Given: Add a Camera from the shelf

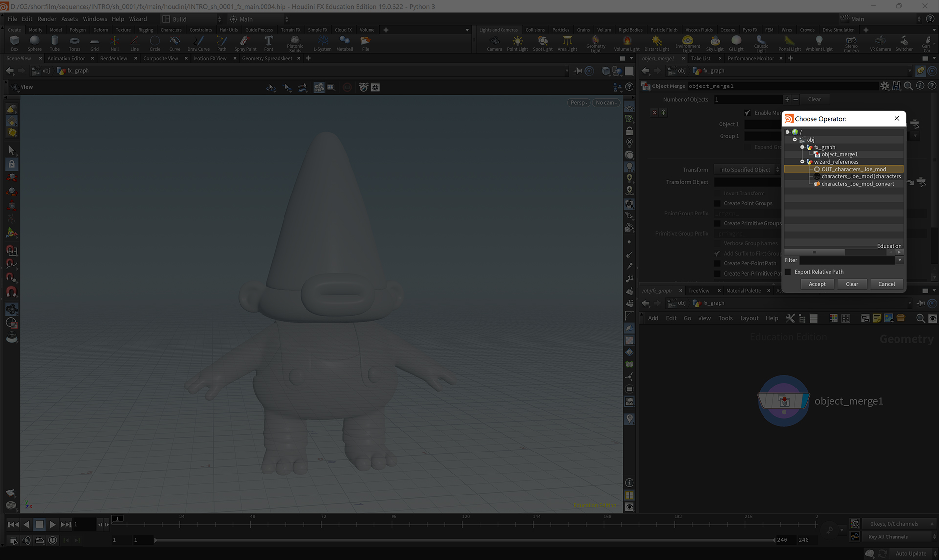Looking at the screenshot, I should pos(494,43).
